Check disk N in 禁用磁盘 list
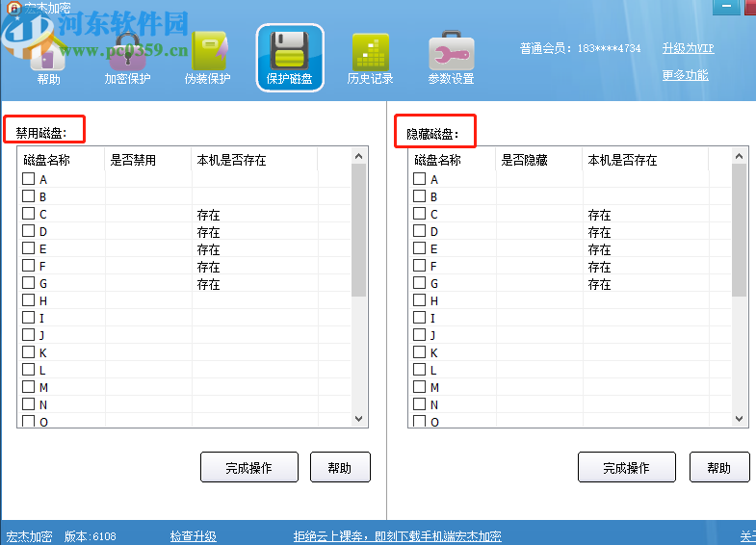Viewport: 756px width, 545px height. click(x=29, y=404)
